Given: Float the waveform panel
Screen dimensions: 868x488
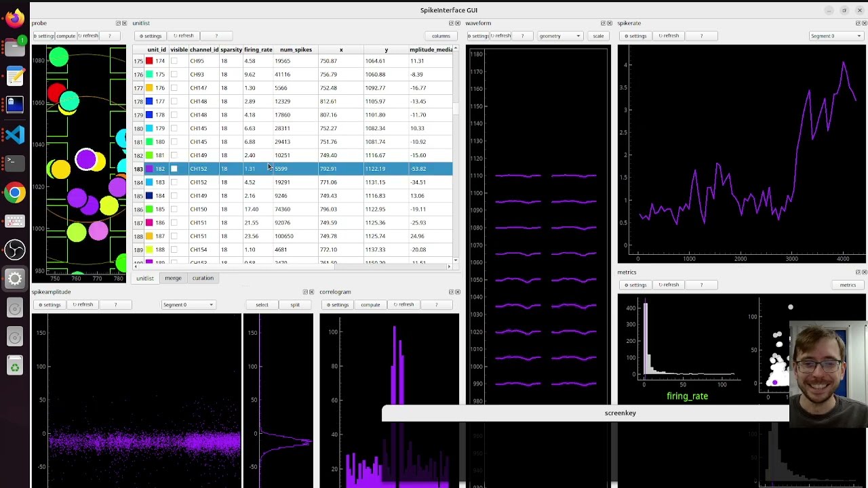Looking at the screenshot, I should [602, 23].
